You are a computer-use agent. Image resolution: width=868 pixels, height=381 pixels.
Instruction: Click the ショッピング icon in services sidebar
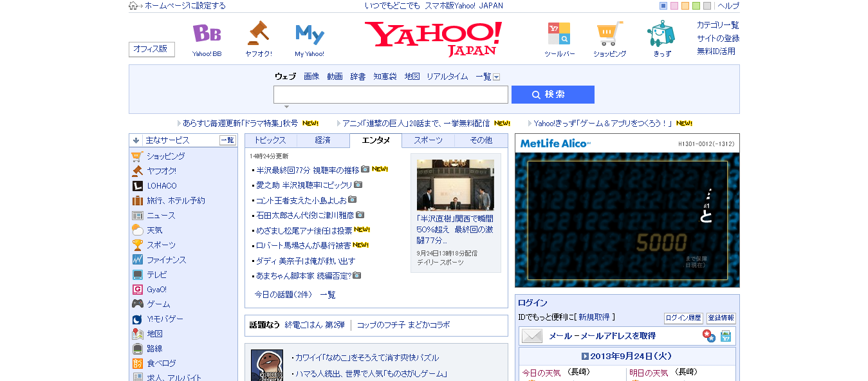coord(137,156)
